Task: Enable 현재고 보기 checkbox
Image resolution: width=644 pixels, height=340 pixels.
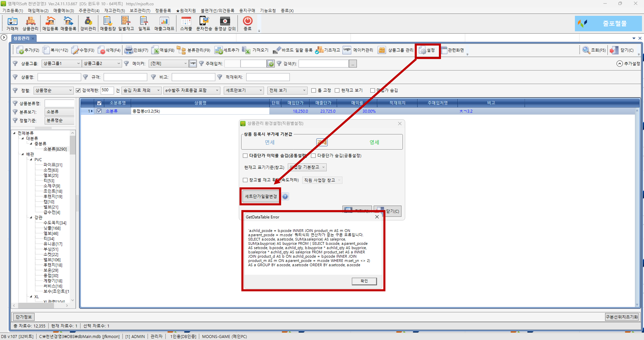Action: tap(337, 90)
